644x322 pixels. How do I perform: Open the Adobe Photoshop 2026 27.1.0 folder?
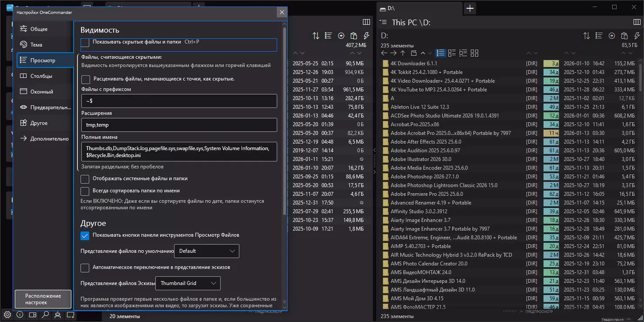424,177
